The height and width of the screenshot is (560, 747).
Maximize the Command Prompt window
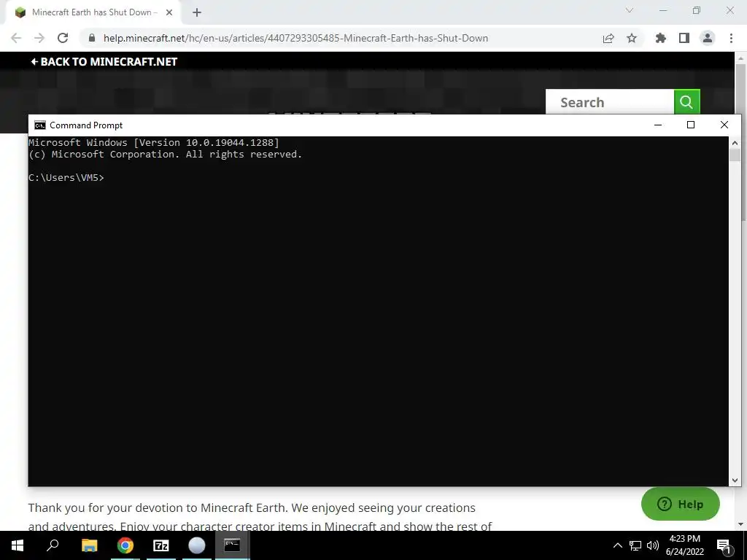pyautogui.click(x=691, y=125)
